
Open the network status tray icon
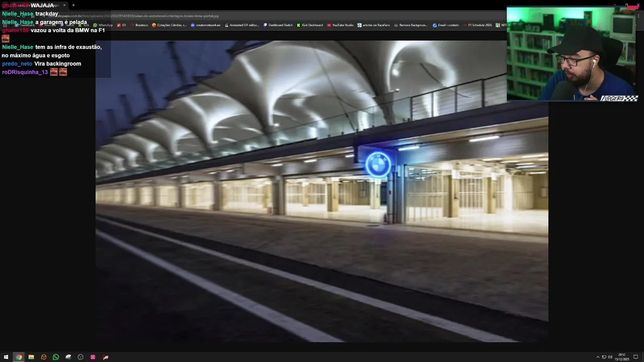tap(604, 357)
